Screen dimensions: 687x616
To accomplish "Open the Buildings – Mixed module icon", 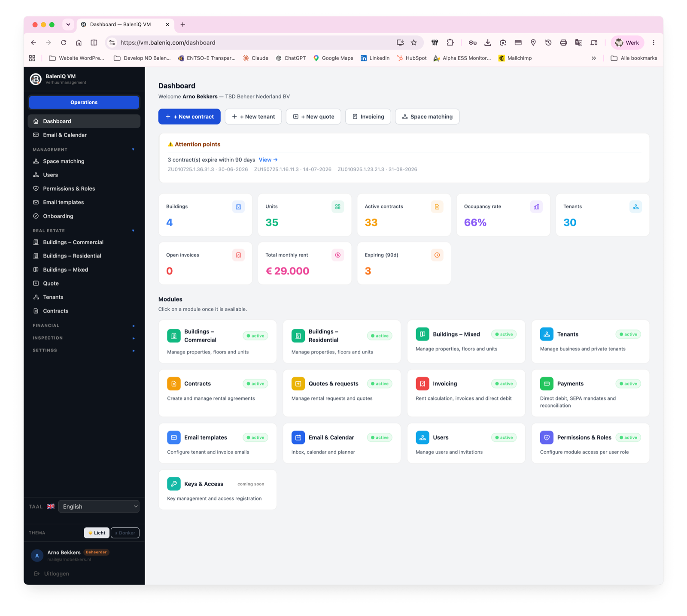I will coord(423,334).
